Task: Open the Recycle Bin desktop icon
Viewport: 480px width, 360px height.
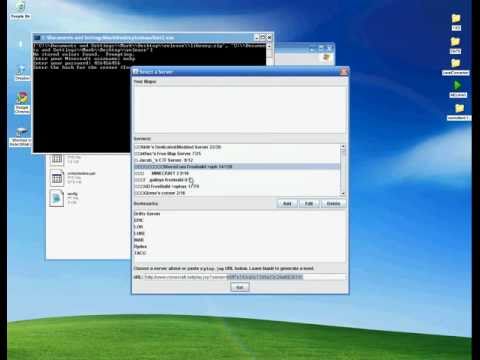Action: (21, 8)
